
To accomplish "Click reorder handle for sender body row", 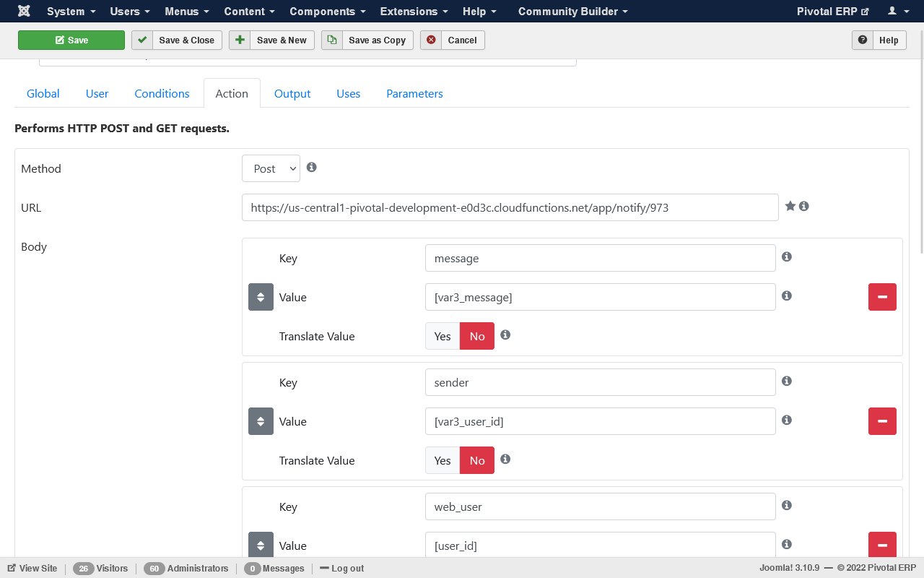I will (261, 421).
